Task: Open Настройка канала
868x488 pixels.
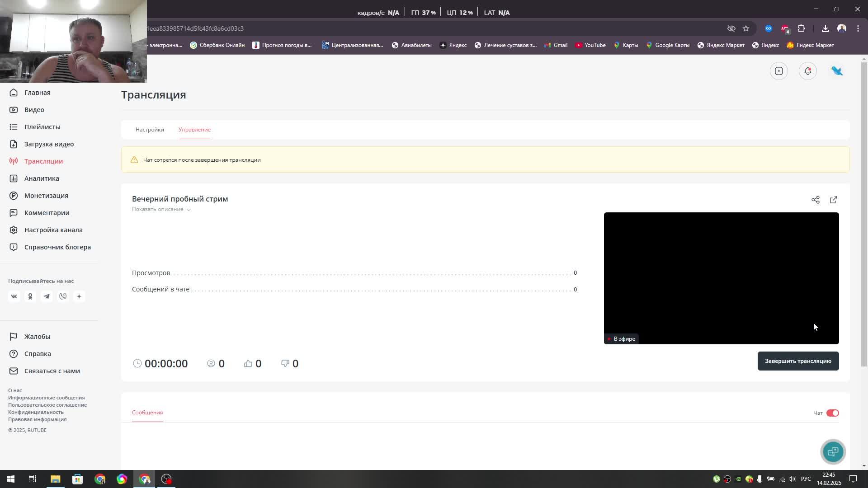Action: click(46, 230)
